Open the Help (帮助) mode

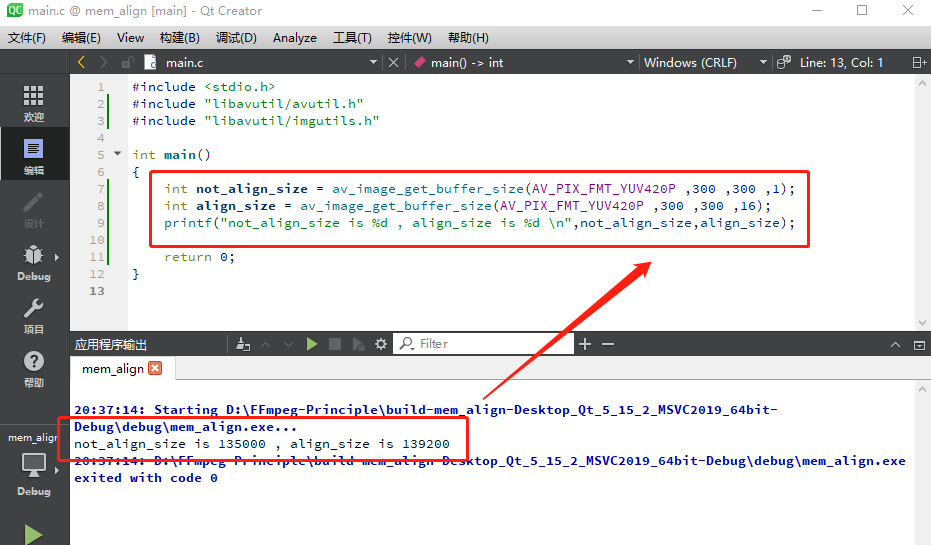34,369
